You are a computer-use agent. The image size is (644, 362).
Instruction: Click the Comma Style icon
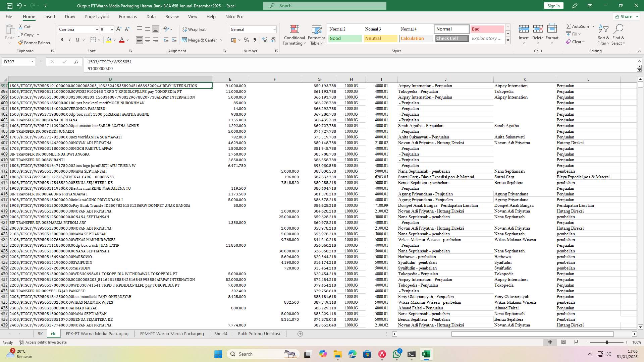click(x=255, y=40)
